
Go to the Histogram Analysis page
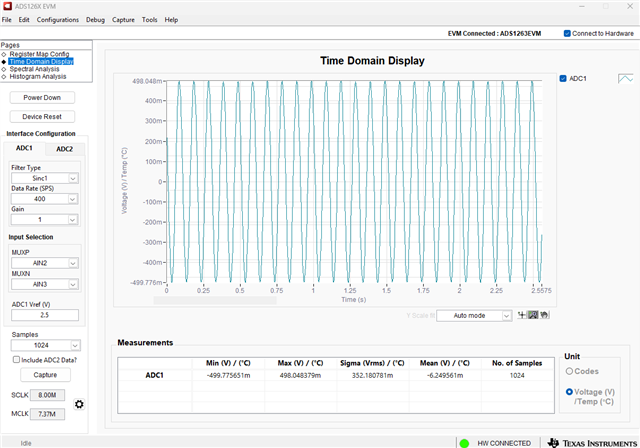coord(38,76)
